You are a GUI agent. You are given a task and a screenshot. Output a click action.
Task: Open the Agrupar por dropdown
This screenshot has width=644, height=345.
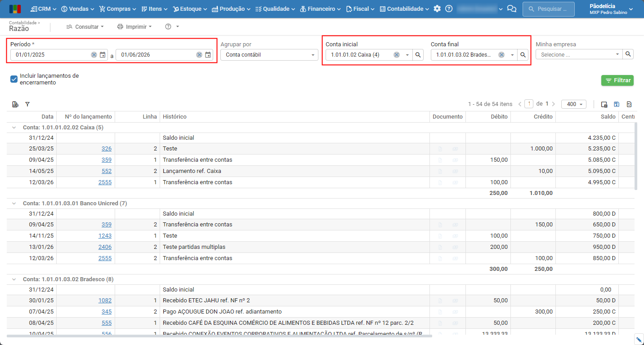coord(269,55)
